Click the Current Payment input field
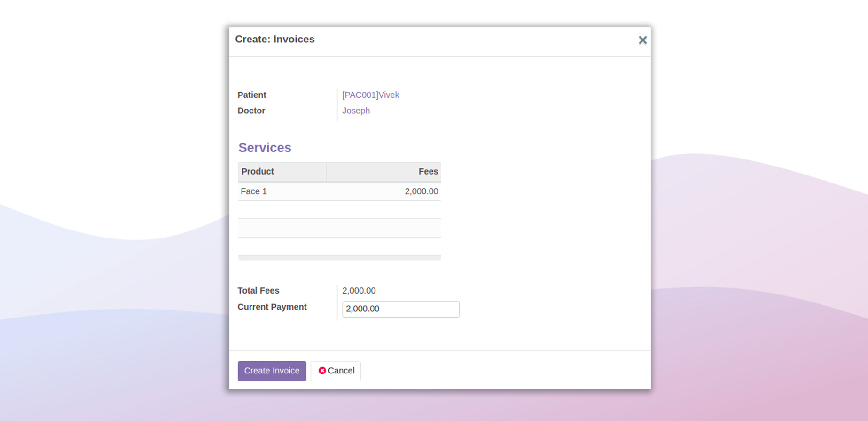This screenshot has width=868, height=421. click(x=400, y=309)
